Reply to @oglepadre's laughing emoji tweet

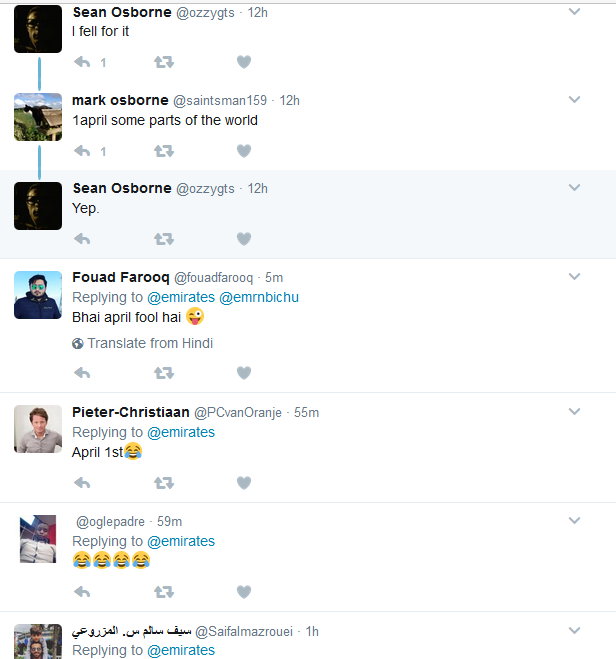tap(82, 592)
